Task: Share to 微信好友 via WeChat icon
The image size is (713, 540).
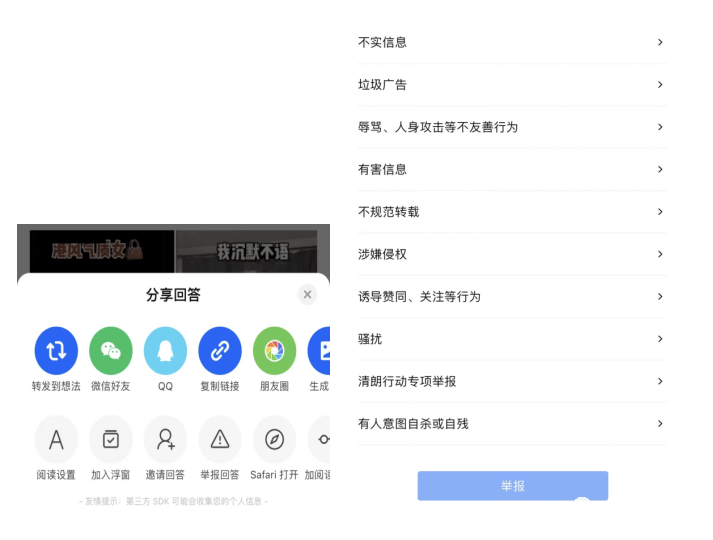Action: 110,350
